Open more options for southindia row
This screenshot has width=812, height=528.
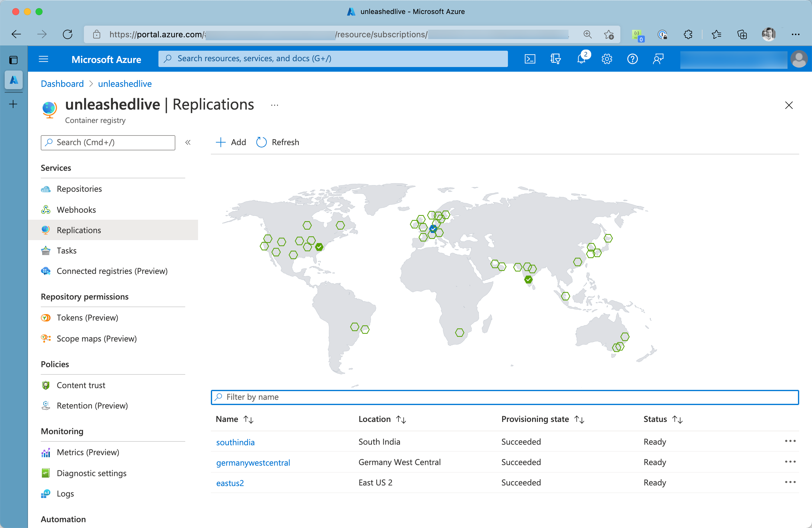click(790, 441)
